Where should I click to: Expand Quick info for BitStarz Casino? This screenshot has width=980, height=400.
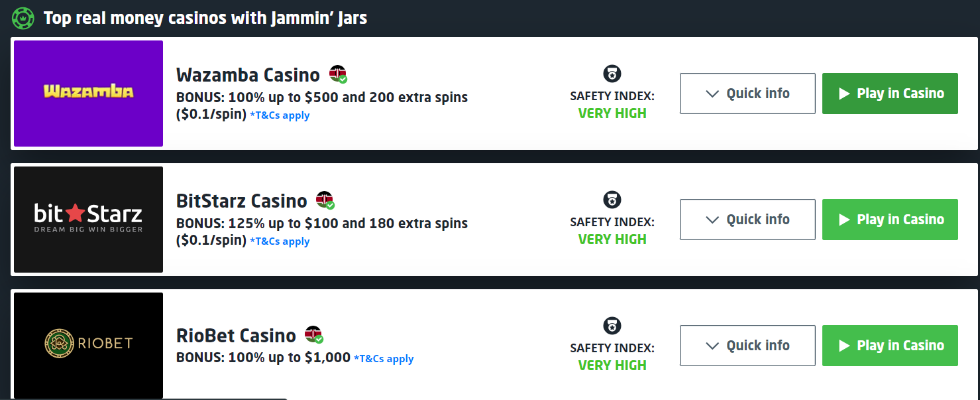[747, 220]
